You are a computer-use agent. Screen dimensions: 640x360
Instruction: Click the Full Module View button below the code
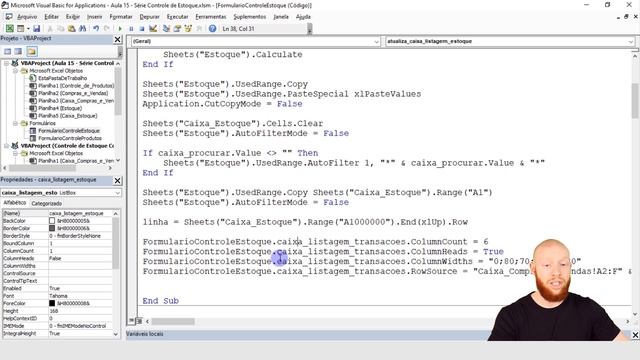tap(139, 321)
